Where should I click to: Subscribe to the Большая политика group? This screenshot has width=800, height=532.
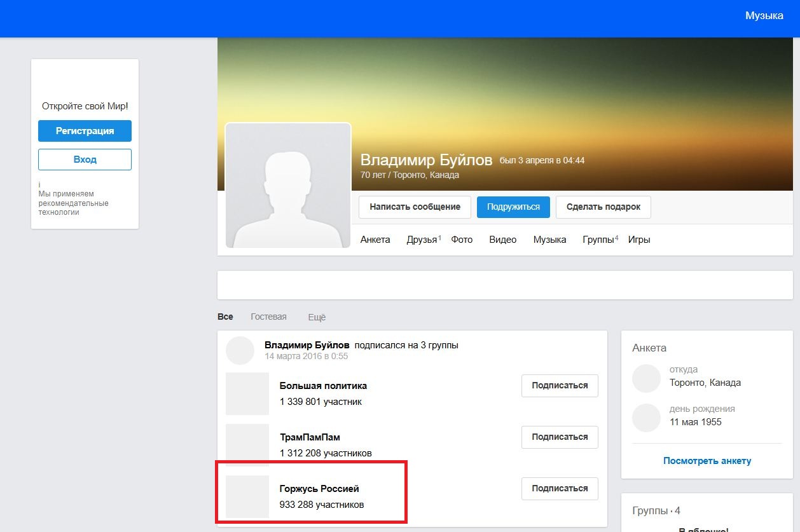click(x=560, y=386)
